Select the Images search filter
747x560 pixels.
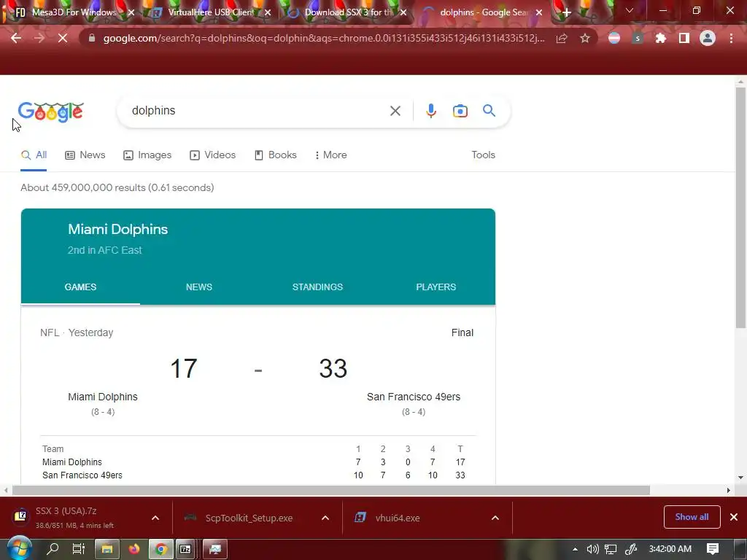click(x=147, y=155)
